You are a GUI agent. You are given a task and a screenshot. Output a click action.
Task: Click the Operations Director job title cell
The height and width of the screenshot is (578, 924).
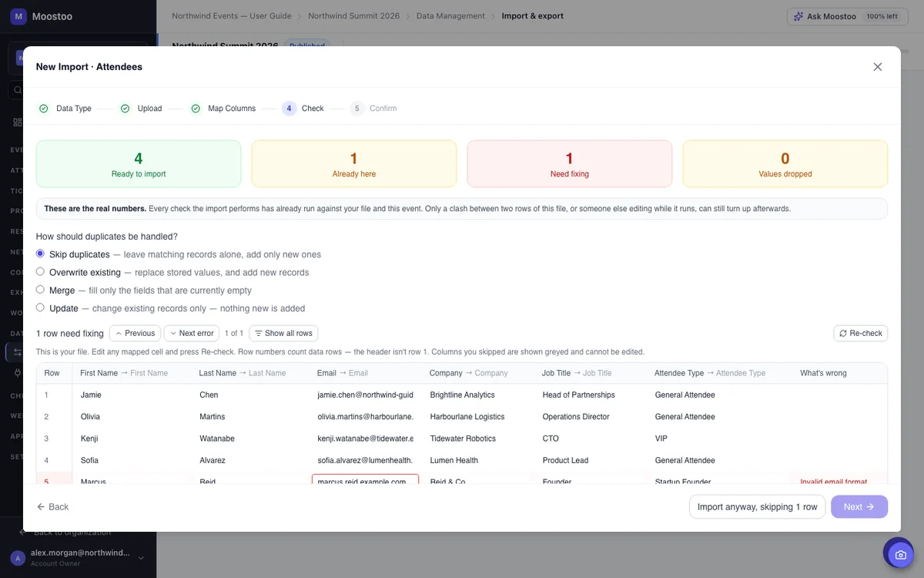591,417
